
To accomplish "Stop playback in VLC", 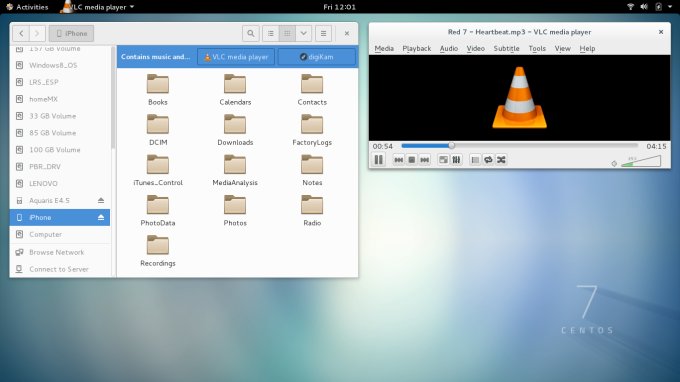I will [412, 160].
